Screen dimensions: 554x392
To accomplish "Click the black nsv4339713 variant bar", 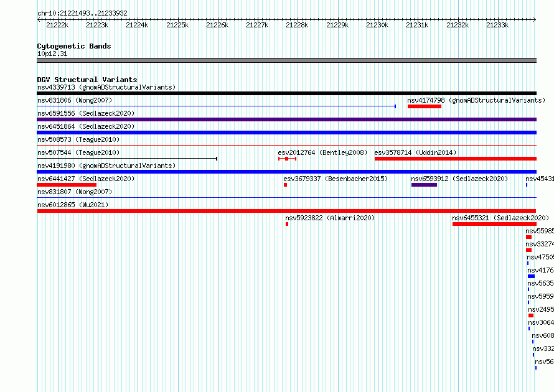I will 286,93.
